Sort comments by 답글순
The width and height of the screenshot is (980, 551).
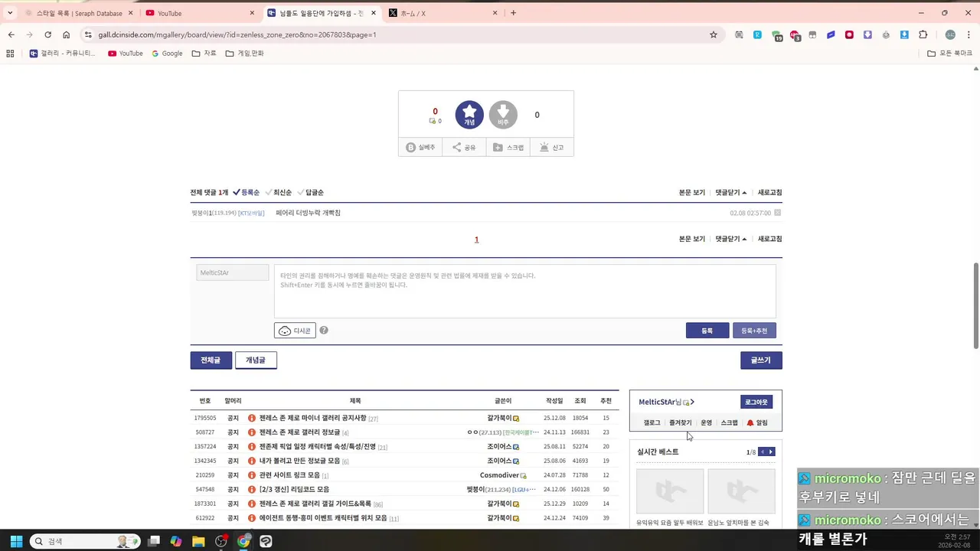coord(310,193)
